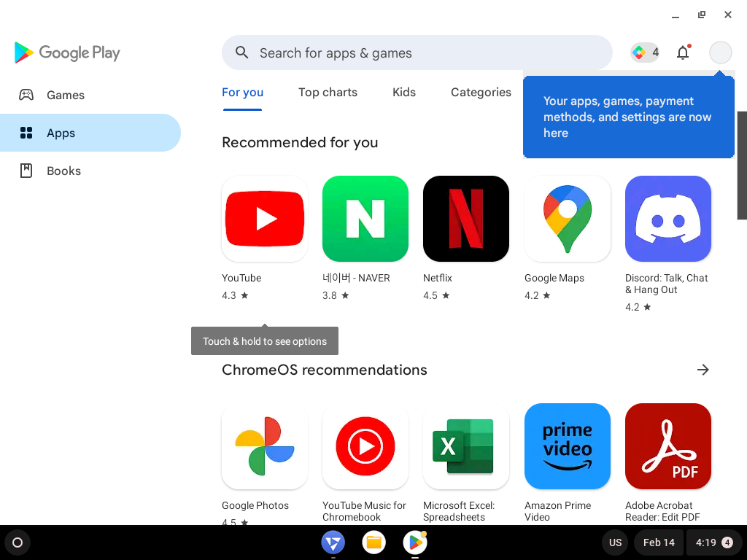Click the Amazon Prime Video title text
This screenshot has width=747, height=560.
[x=558, y=511]
